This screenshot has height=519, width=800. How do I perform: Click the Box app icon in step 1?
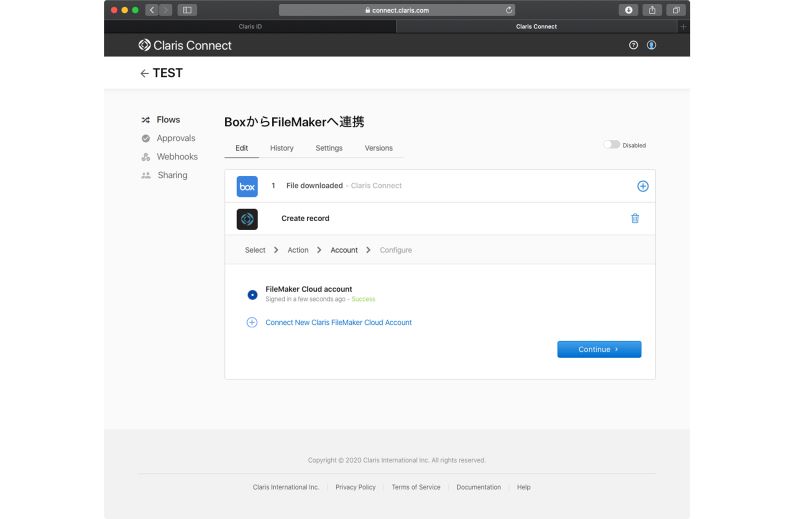pos(247,186)
